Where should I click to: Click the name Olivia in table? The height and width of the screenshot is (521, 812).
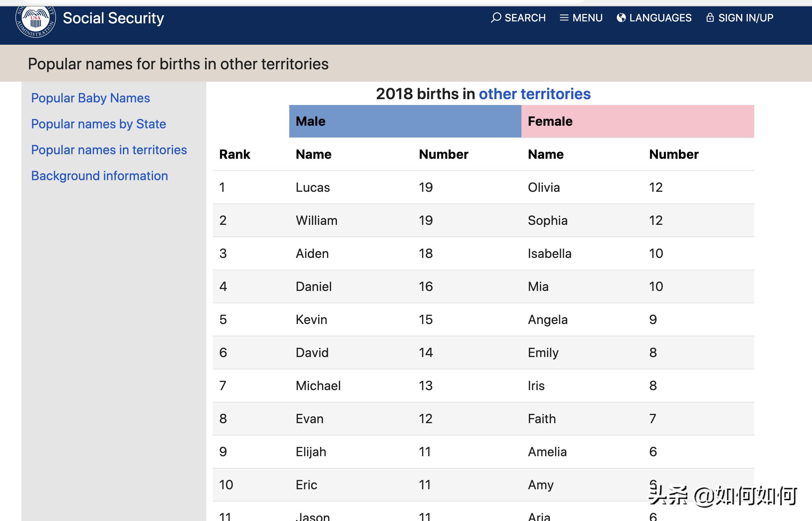pos(543,187)
